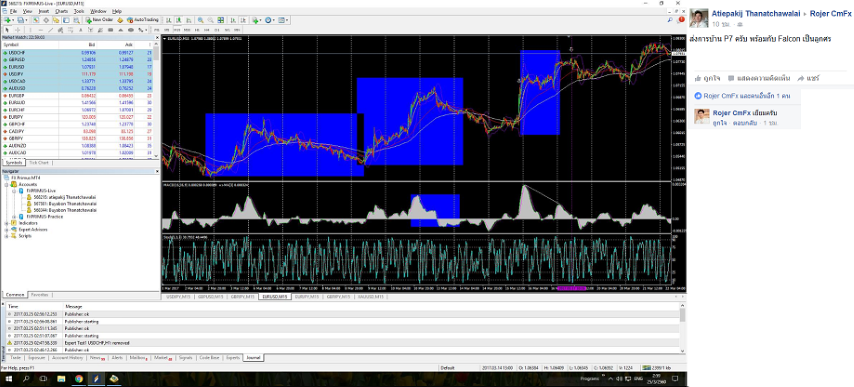
Task: Collapse the Accounts tree node
Action: [x=7, y=185]
